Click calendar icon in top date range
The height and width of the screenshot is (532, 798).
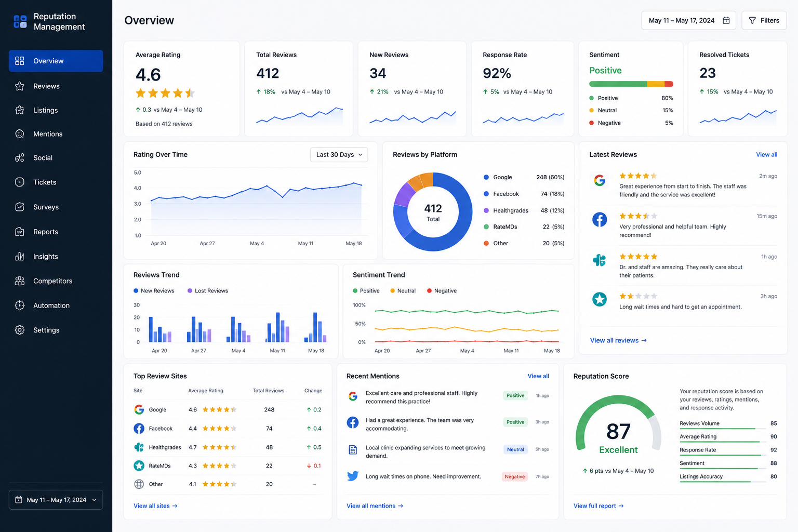coord(726,20)
